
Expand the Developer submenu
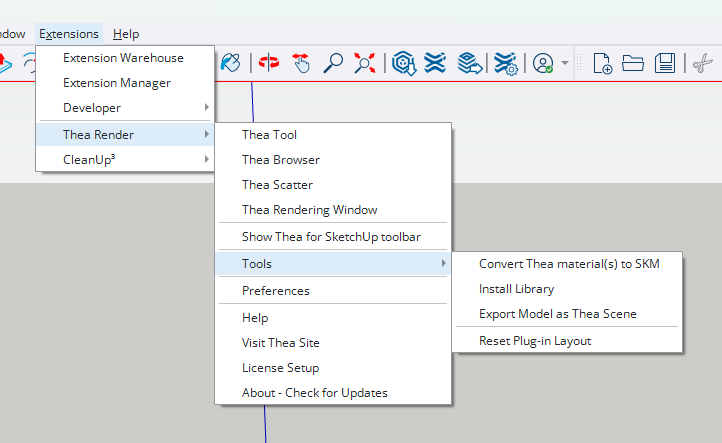[125, 108]
